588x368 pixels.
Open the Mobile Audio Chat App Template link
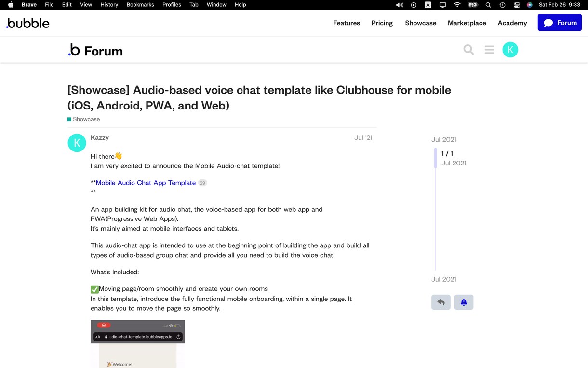pyautogui.click(x=146, y=183)
